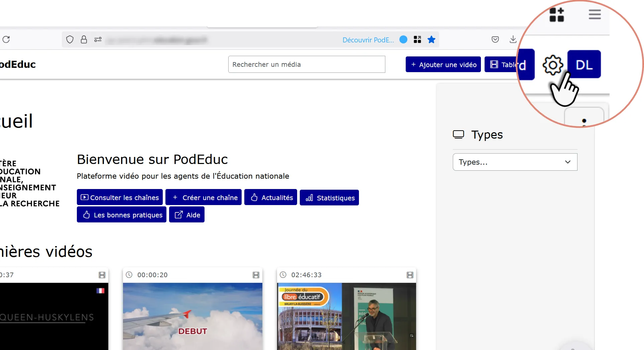Open Les bonnes pratiques button

(122, 215)
